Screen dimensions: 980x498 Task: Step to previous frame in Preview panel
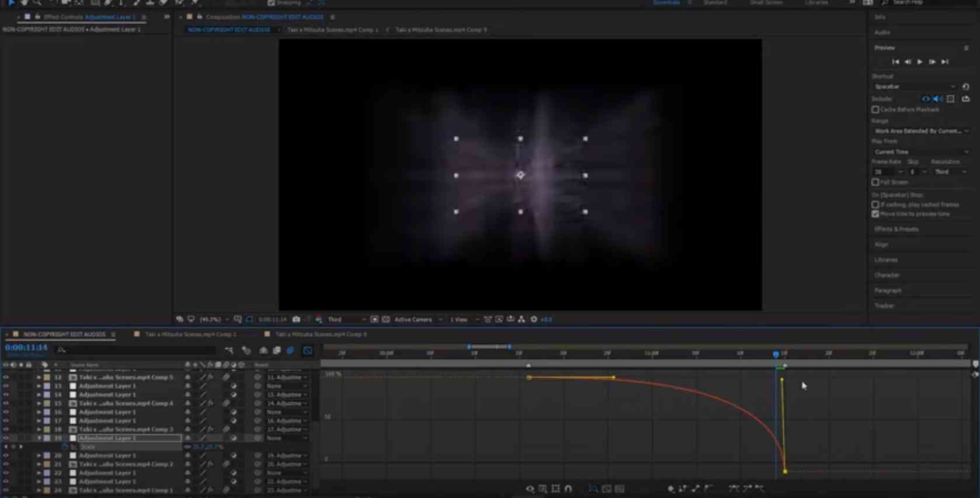coord(908,62)
